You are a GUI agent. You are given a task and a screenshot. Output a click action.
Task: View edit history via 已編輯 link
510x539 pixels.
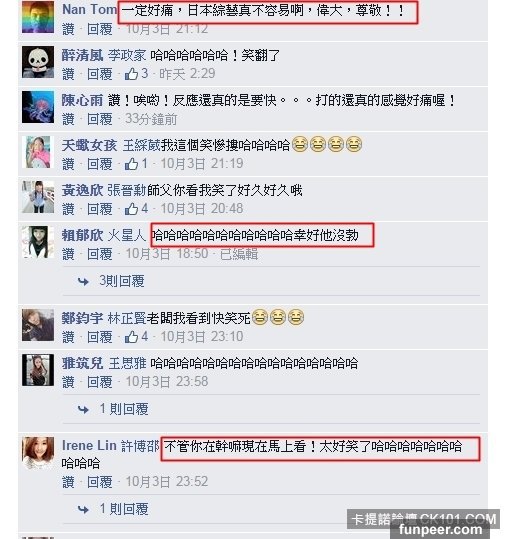tap(239, 254)
